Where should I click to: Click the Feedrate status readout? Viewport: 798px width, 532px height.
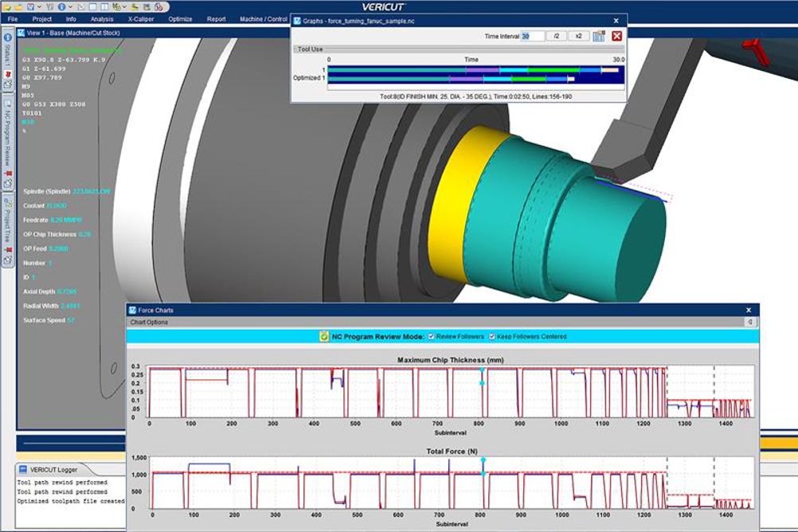53,220
